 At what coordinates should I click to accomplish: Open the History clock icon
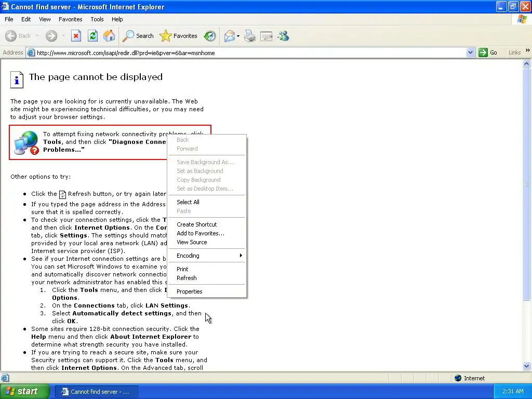coord(210,36)
